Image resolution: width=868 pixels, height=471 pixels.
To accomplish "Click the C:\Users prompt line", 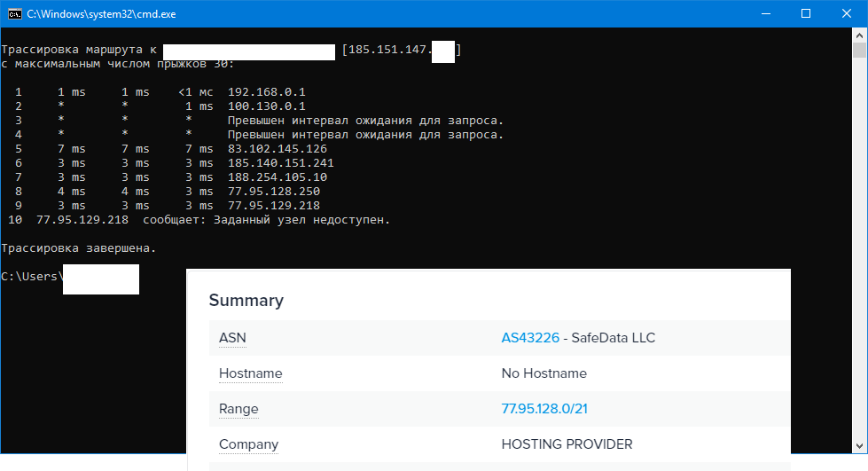I will [x=31, y=277].
